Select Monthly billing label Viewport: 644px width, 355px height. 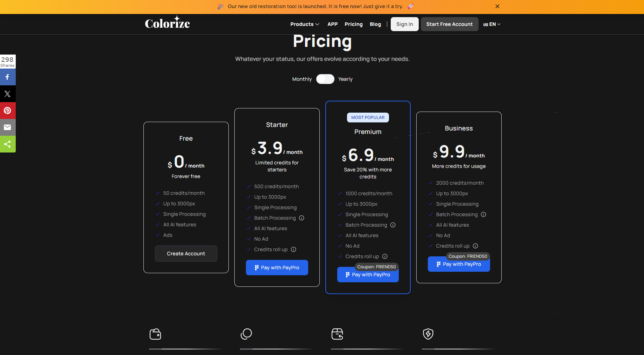pos(302,79)
